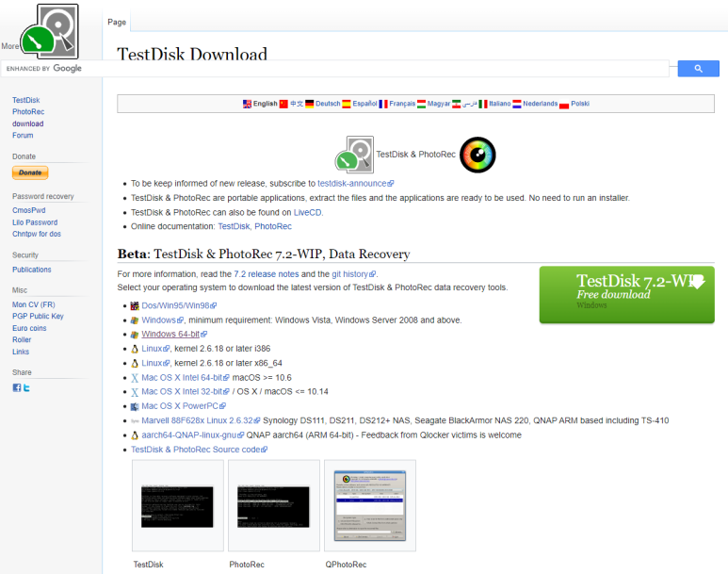This screenshot has height=574, width=728.
Task: Open Chntpw for dos in the sidebar
Action: click(x=37, y=234)
